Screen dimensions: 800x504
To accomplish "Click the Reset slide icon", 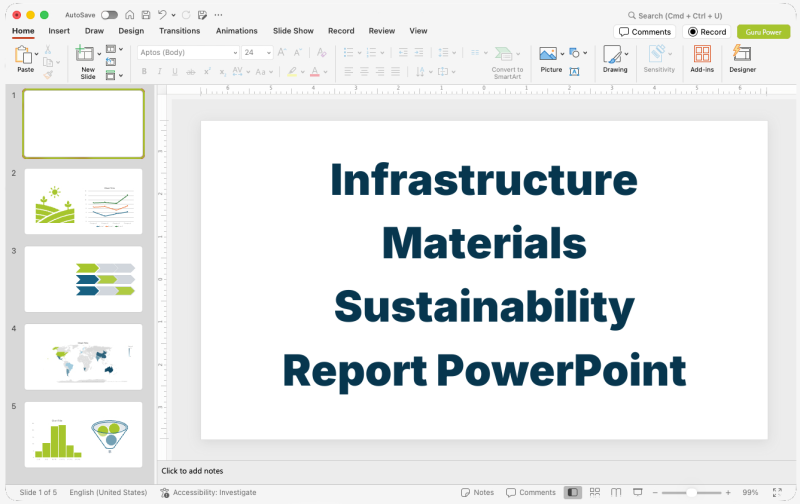I will (111, 62).
